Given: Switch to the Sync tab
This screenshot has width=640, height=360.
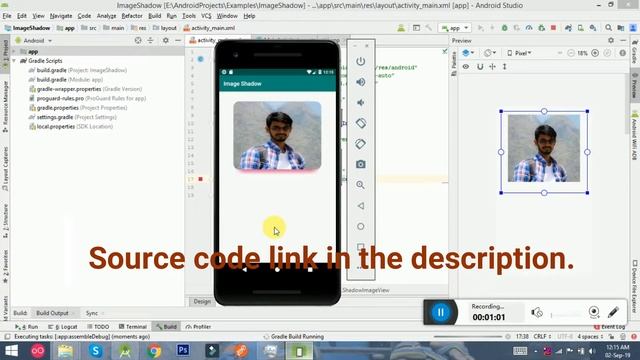Looking at the screenshot, I should (92, 313).
